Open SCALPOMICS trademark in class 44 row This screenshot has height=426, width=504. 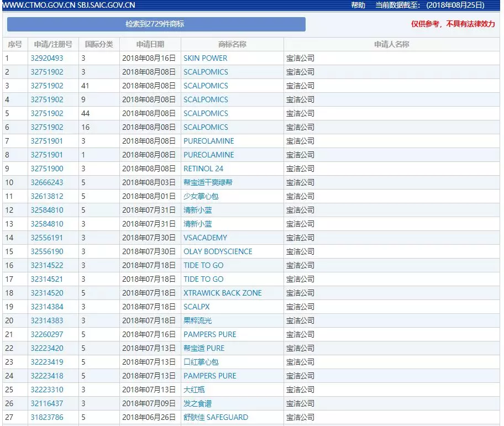[206, 113]
